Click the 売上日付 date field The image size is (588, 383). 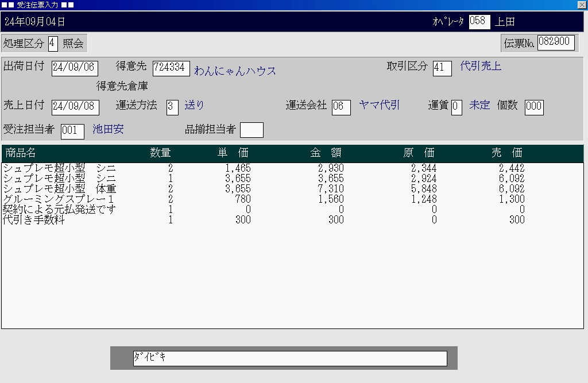(75, 107)
